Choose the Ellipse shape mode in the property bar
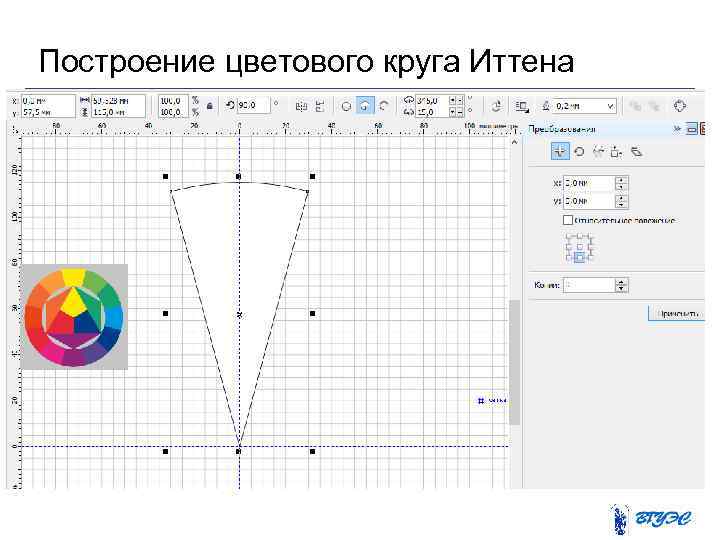 coord(346,107)
